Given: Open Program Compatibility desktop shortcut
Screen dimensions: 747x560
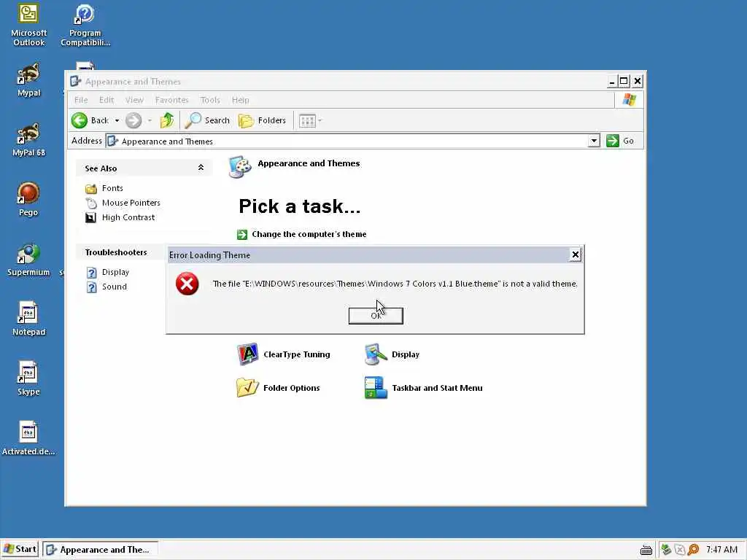Looking at the screenshot, I should click(85, 25).
